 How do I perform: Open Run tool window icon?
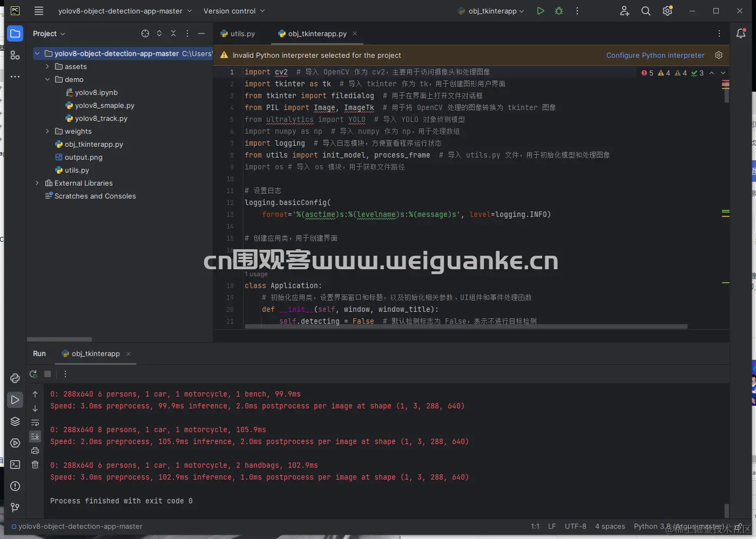click(15, 400)
